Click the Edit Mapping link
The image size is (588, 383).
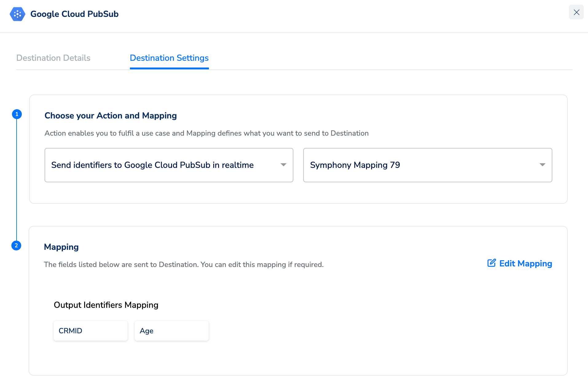point(520,263)
